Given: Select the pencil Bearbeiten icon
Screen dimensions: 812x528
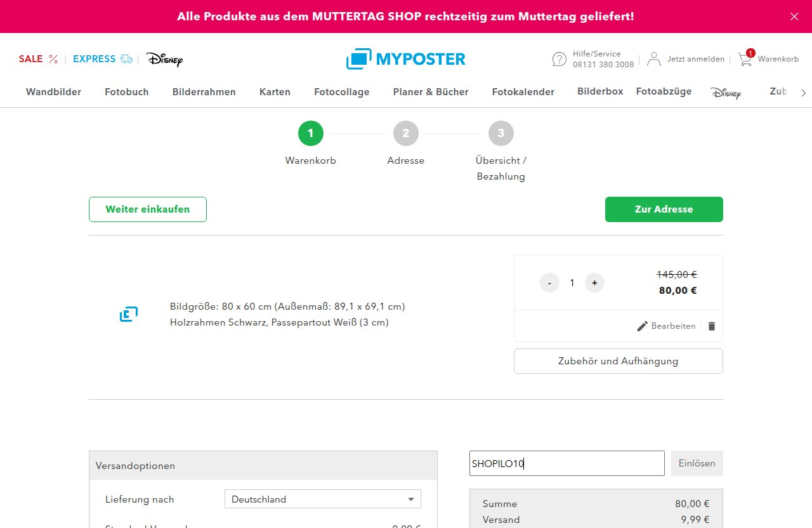Looking at the screenshot, I should (643, 326).
